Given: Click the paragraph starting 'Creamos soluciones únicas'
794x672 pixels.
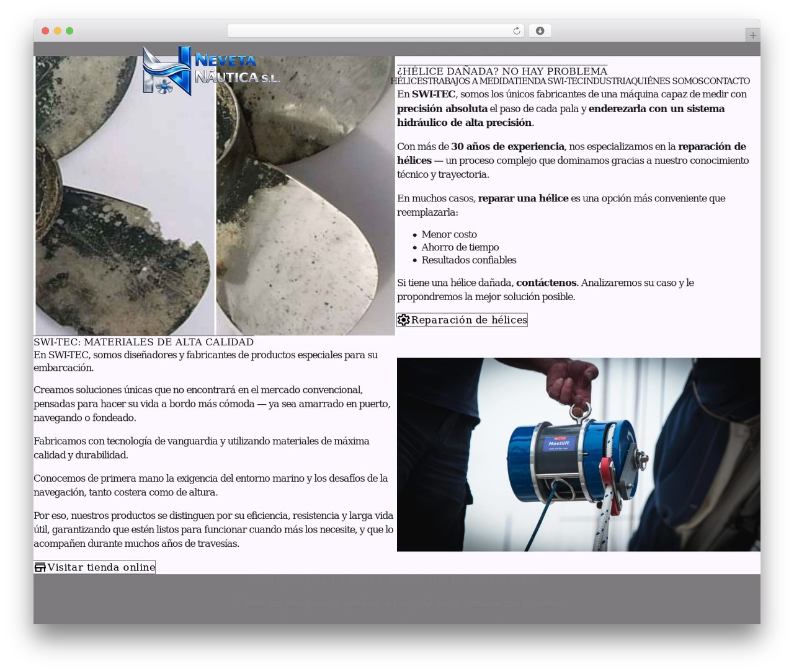Looking at the screenshot, I should (x=212, y=404).
